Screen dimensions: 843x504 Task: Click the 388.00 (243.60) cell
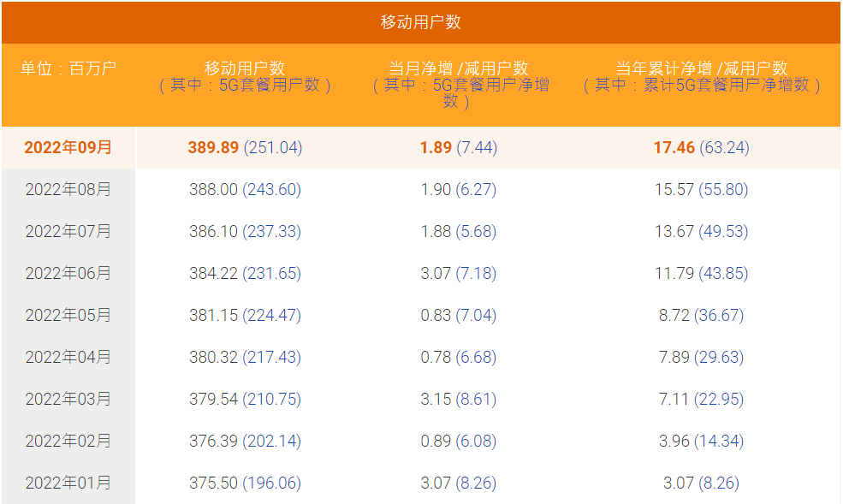coord(245,189)
